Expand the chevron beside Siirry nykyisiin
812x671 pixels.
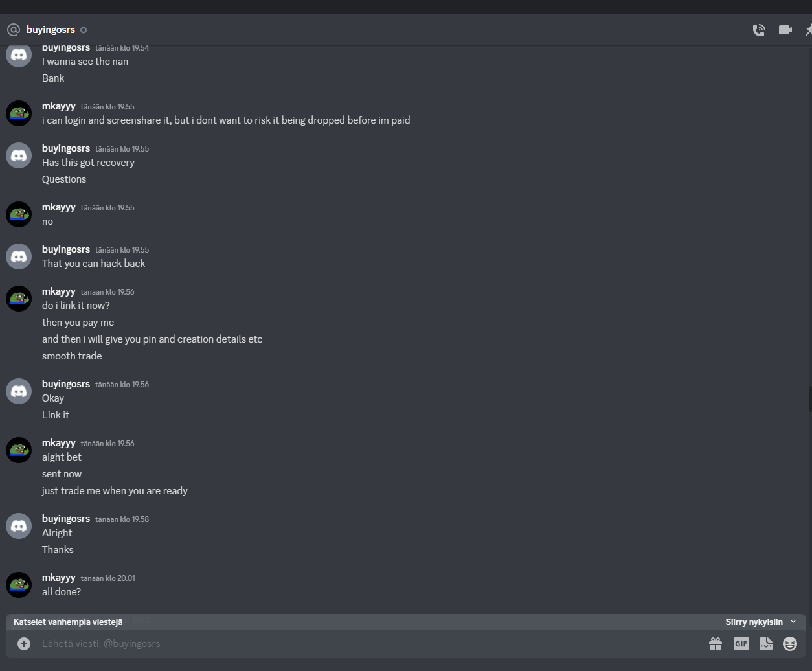click(793, 622)
